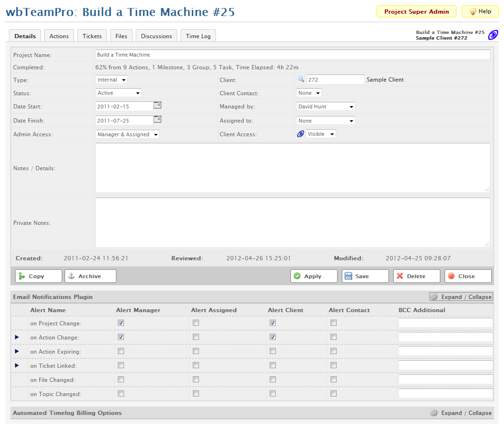Click the calendar icon beside Date Start

(157, 106)
